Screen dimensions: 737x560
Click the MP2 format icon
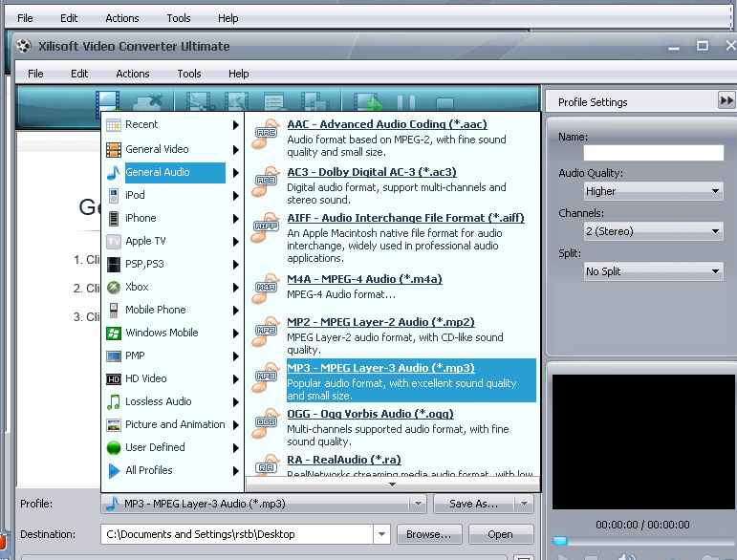266,332
